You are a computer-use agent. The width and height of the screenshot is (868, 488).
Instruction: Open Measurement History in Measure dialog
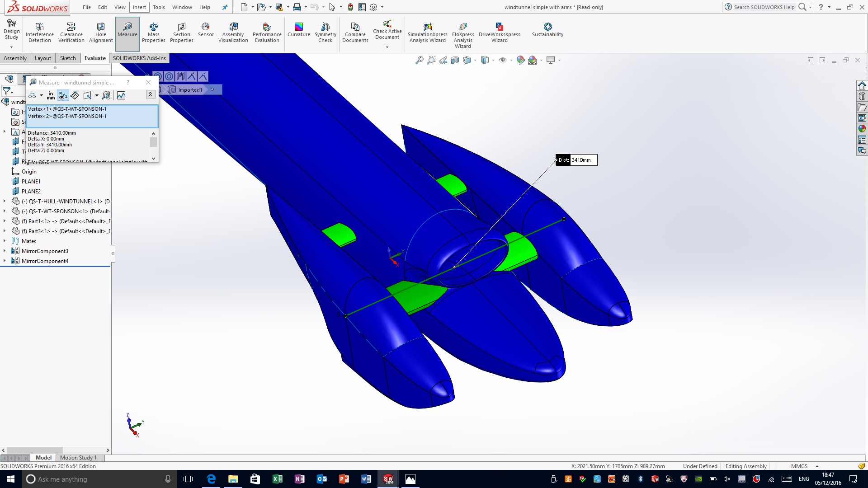pos(106,95)
